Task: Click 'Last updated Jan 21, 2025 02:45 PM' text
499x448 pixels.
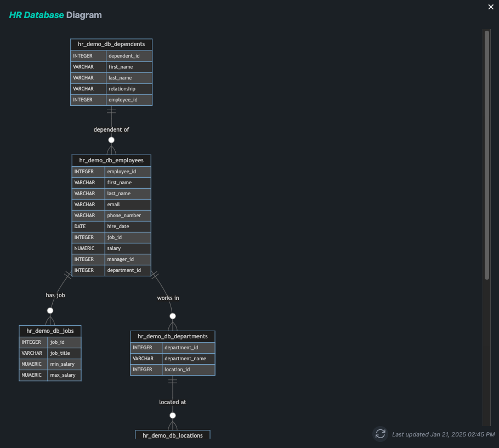Action: tap(443, 434)
